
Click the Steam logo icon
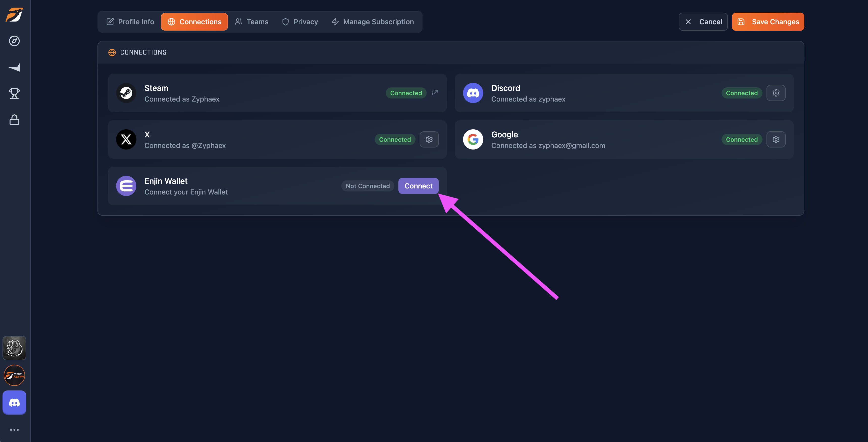(x=126, y=93)
